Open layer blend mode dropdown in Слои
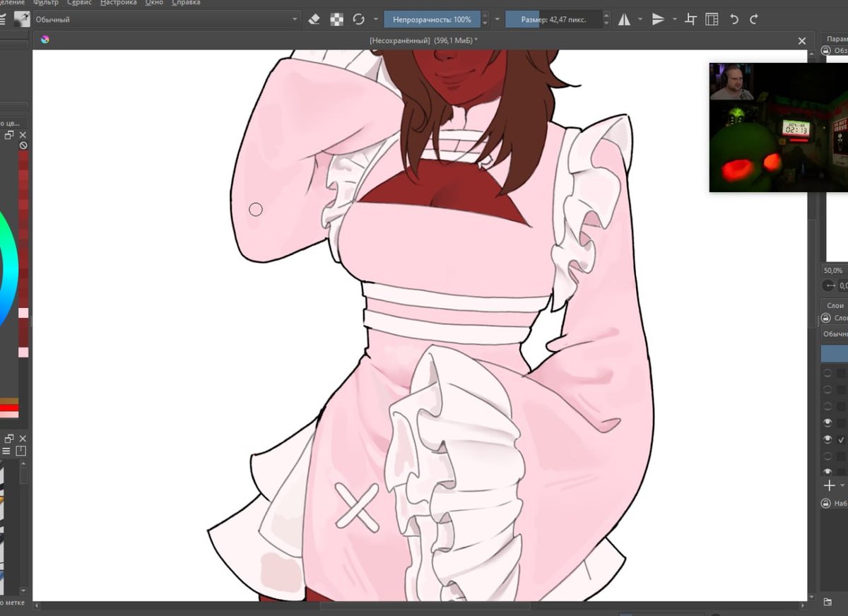 (x=835, y=333)
